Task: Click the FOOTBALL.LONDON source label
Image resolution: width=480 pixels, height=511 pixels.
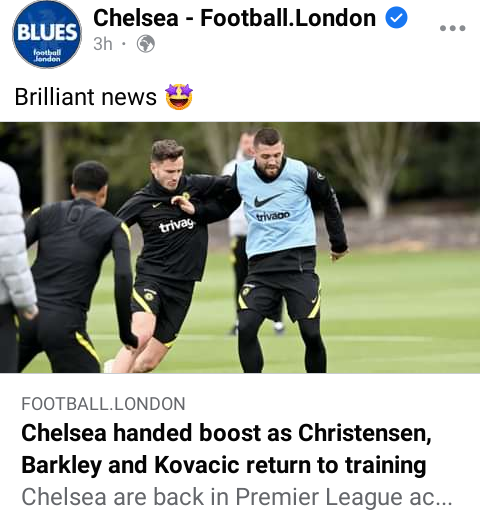Action: [x=103, y=404]
